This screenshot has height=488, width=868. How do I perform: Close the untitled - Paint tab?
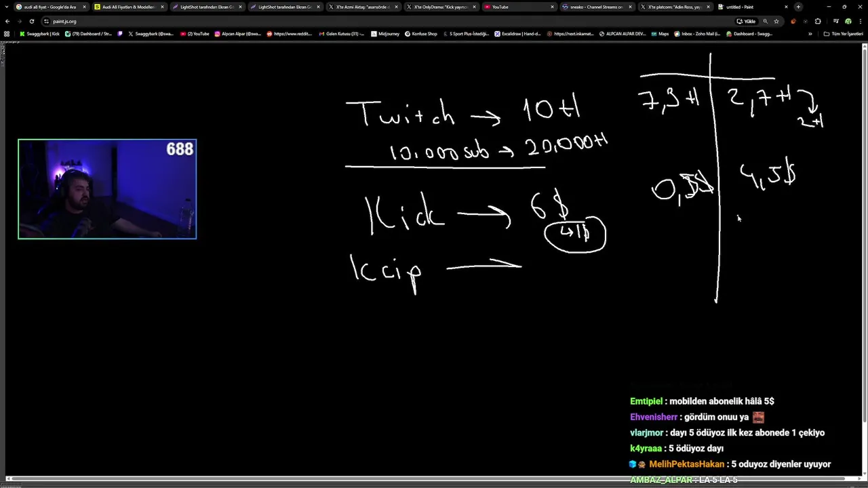point(786,7)
